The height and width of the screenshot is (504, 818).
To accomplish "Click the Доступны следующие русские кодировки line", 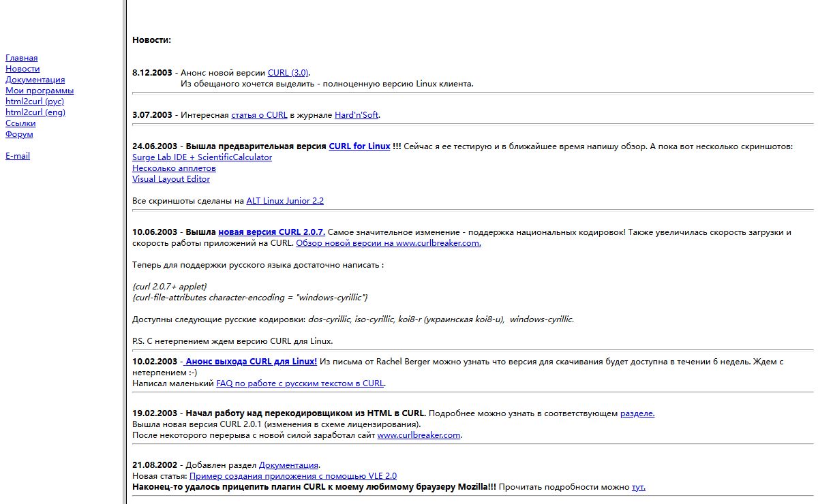I will [353, 319].
